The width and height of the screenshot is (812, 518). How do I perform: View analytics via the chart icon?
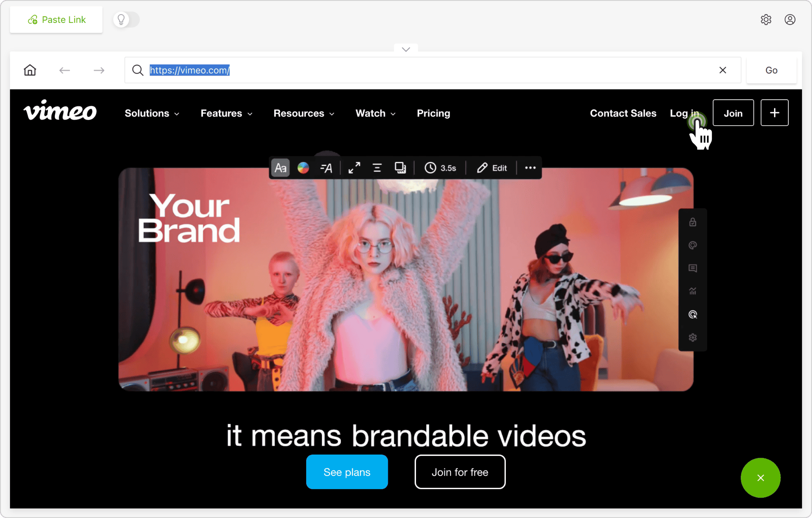click(x=693, y=291)
